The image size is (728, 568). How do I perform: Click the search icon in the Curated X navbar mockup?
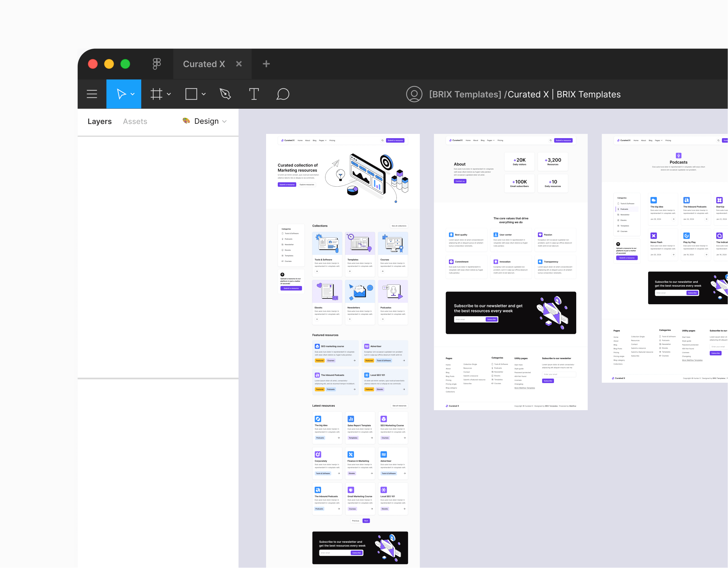coord(383,140)
